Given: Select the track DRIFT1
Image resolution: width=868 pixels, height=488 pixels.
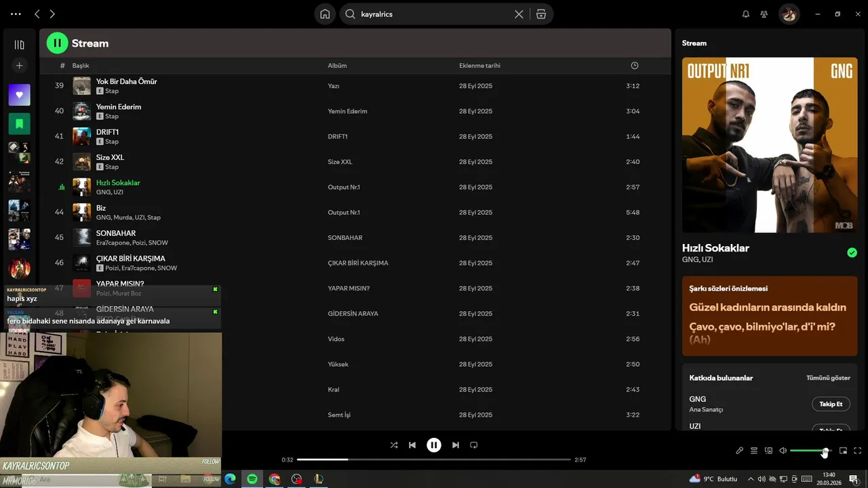Looking at the screenshot, I should click(107, 132).
